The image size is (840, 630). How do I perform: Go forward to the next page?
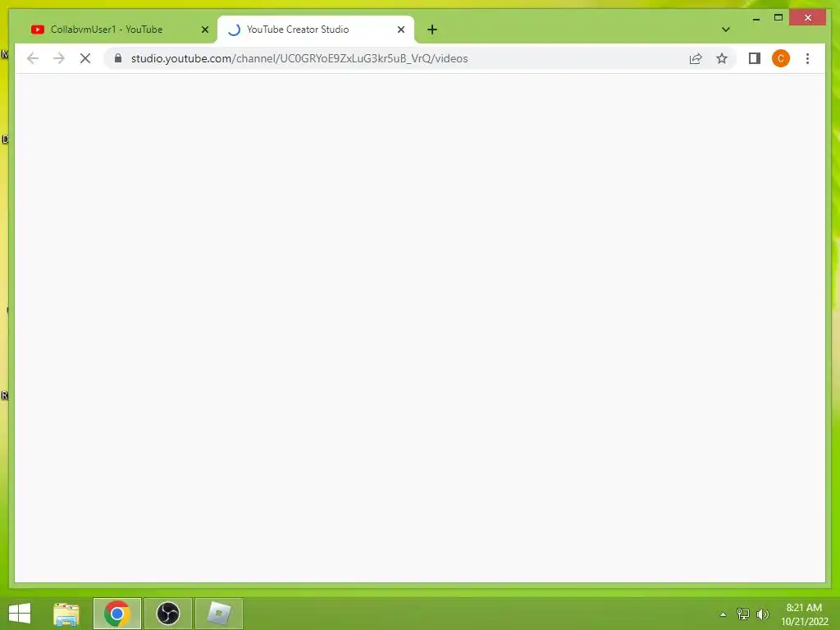click(59, 58)
